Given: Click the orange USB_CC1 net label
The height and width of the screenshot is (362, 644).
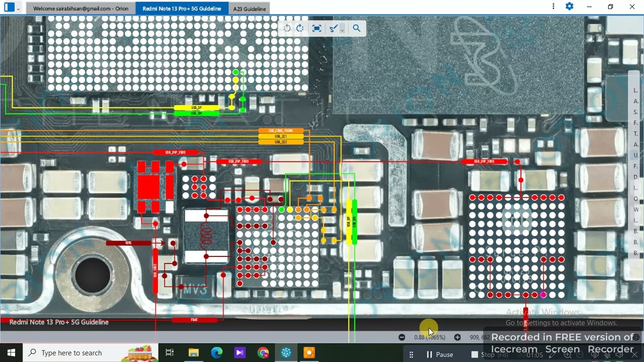Looking at the screenshot, I should point(281,136).
